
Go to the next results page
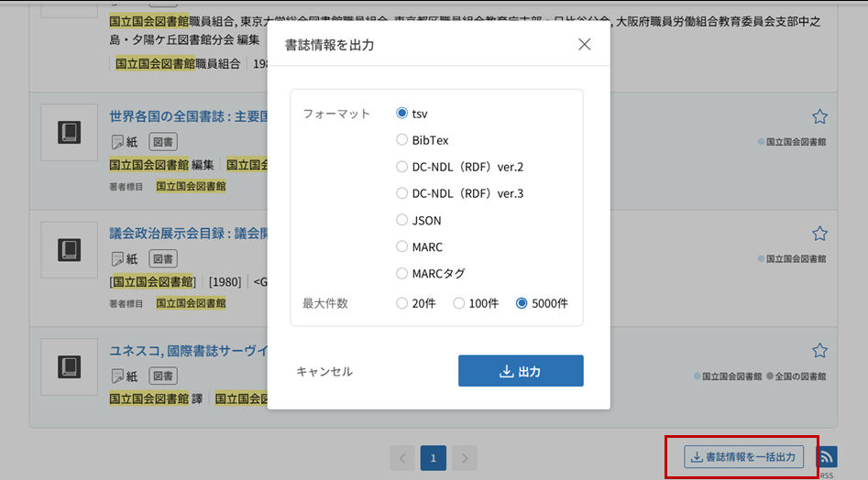click(465, 458)
